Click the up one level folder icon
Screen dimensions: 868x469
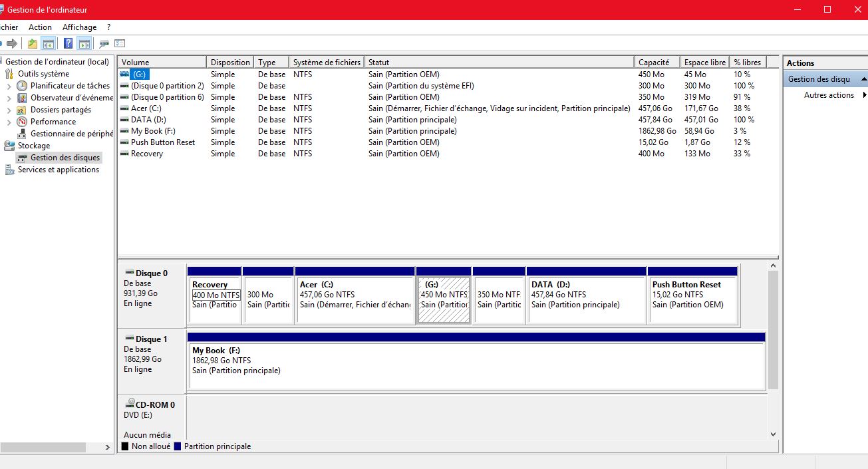tap(33, 44)
